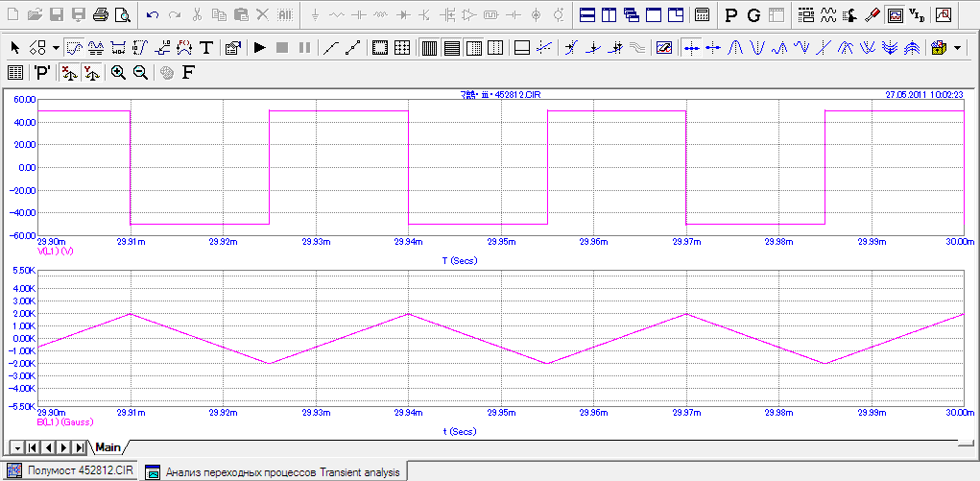Click the Run analysis play button
Screen dimensions: 980x481
click(x=260, y=47)
